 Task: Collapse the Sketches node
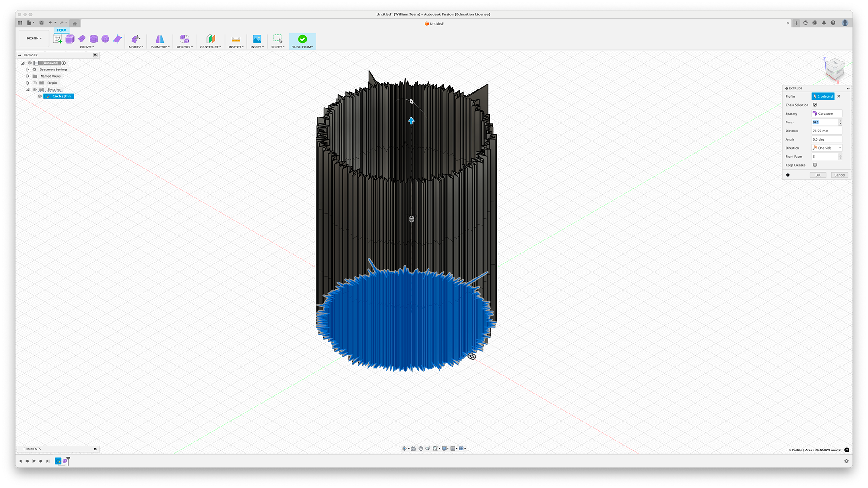(x=28, y=89)
